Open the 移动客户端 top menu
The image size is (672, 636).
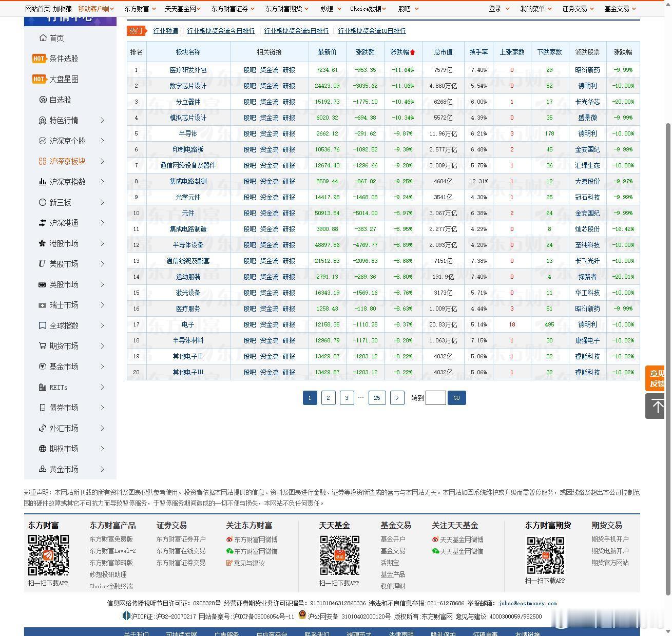[97, 9]
